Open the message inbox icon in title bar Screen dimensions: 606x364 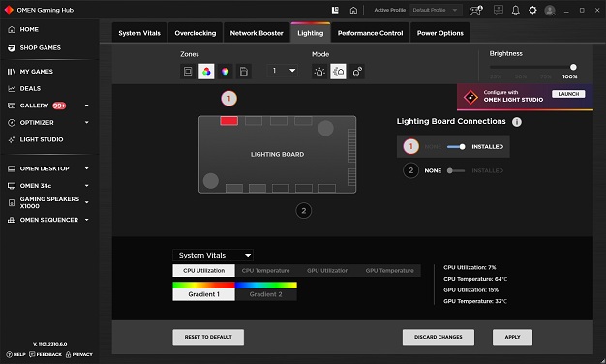click(x=499, y=10)
